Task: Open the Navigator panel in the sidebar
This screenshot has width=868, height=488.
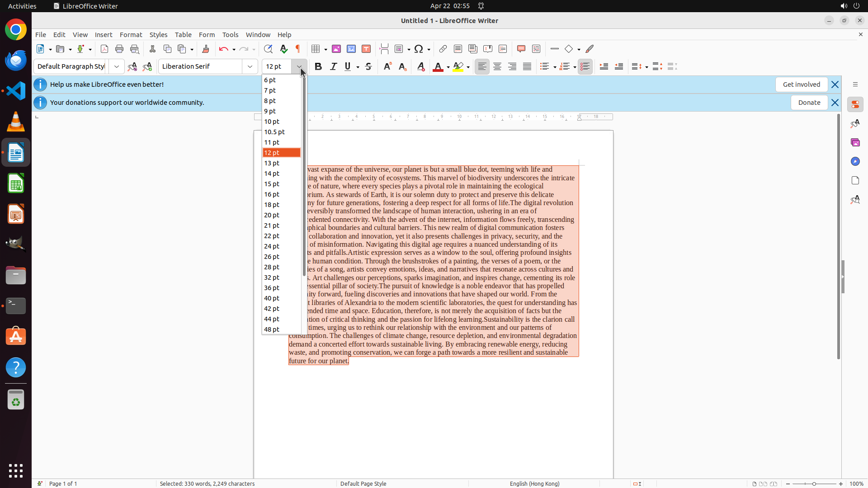Action: tap(855, 161)
